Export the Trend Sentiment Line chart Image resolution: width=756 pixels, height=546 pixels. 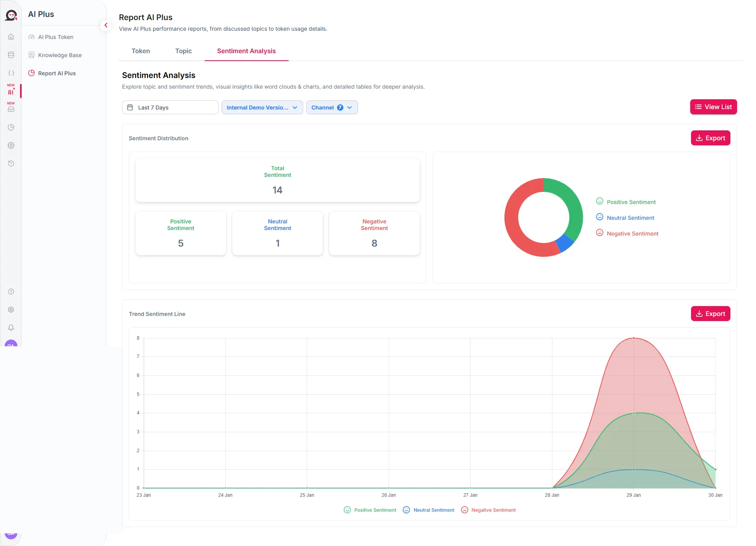(710, 314)
